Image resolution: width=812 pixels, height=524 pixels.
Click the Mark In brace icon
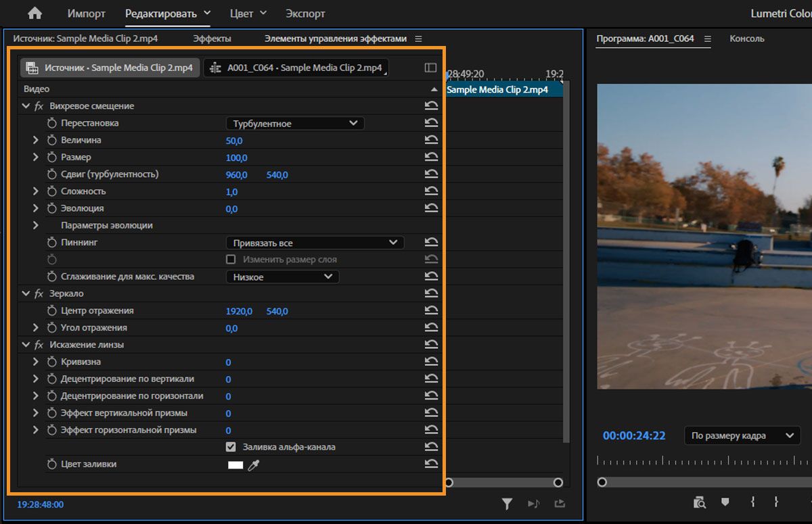point(752,502)
